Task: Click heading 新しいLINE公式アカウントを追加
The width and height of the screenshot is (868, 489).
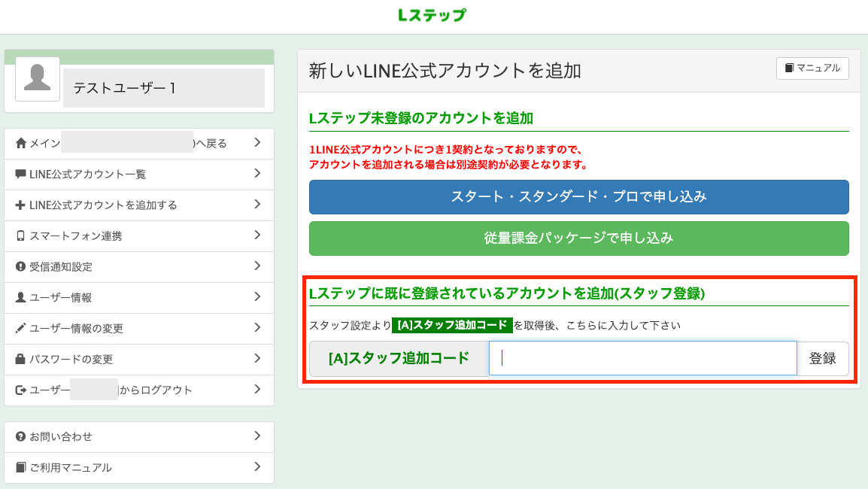Action: pyautogui.click(x=445, y=71)
